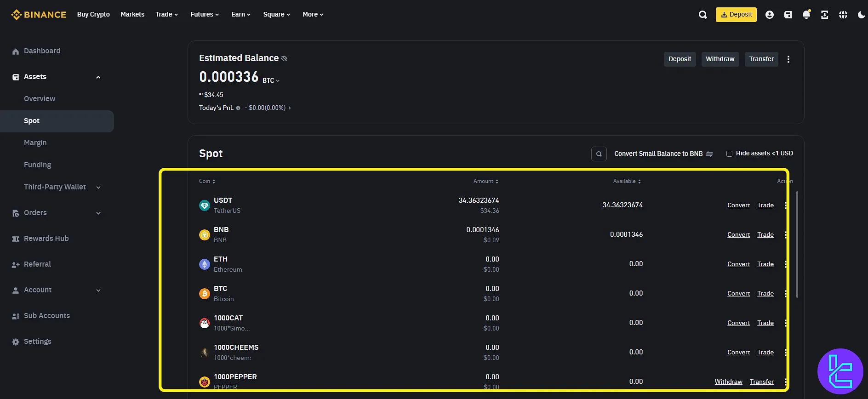The height and width of the screenshot is (399, 868).
Task: Click the Today's PnL info icon
Action: pyautogui.click(x=238, y=108)
